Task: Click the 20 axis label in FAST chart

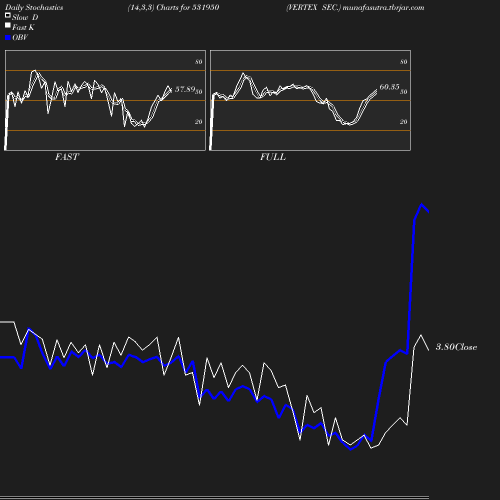Action: 199,122
